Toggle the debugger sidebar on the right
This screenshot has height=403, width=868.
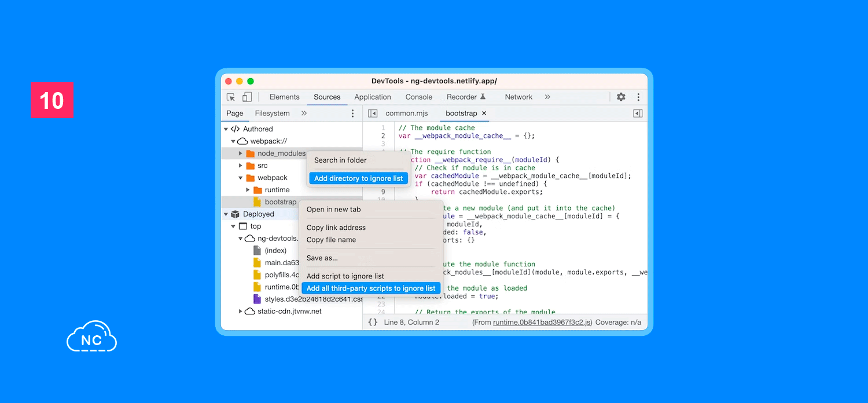(x=638, y=113)
